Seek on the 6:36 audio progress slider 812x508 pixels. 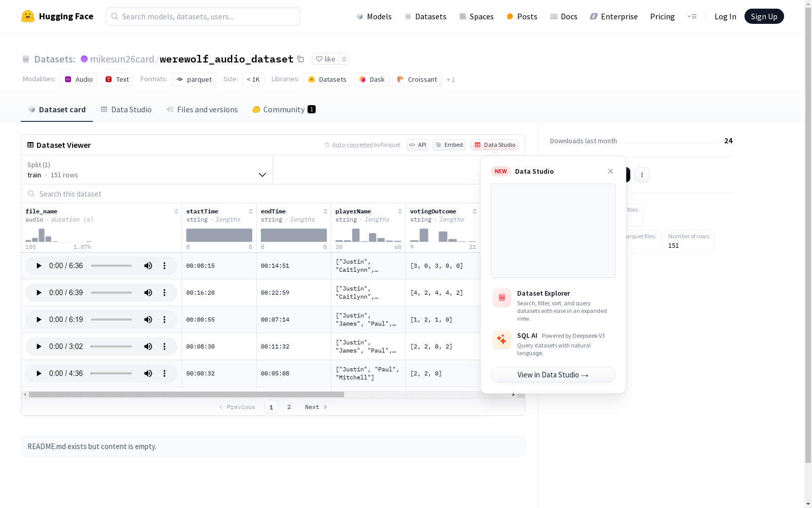(112, 266)
